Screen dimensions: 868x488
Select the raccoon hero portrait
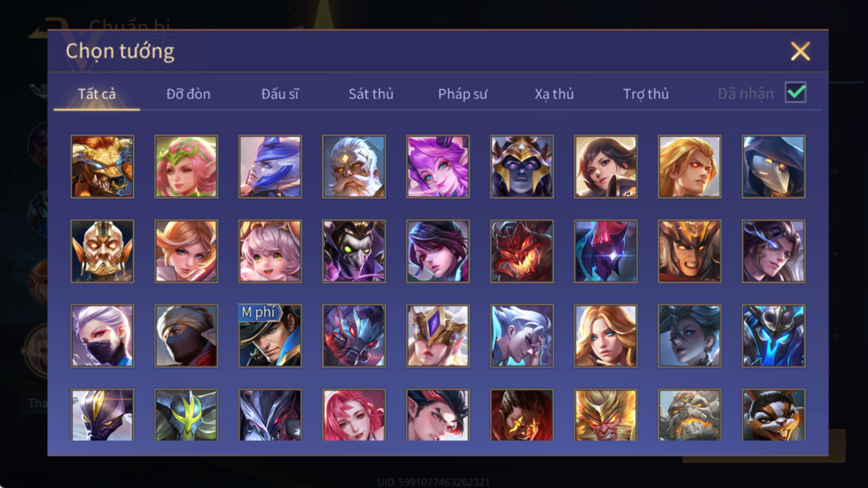click(774, 415)
